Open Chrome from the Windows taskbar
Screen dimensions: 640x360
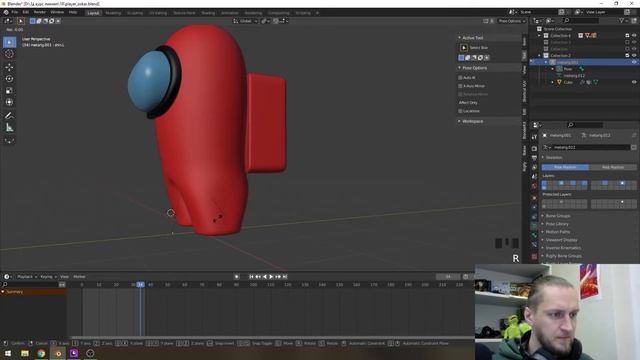(41, 353)
